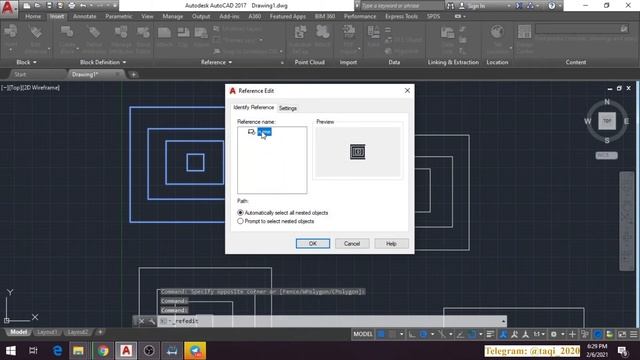
Task: Click the New drawing icon in Quick Access
Action: pyautogui.click(x=27, y=6)
